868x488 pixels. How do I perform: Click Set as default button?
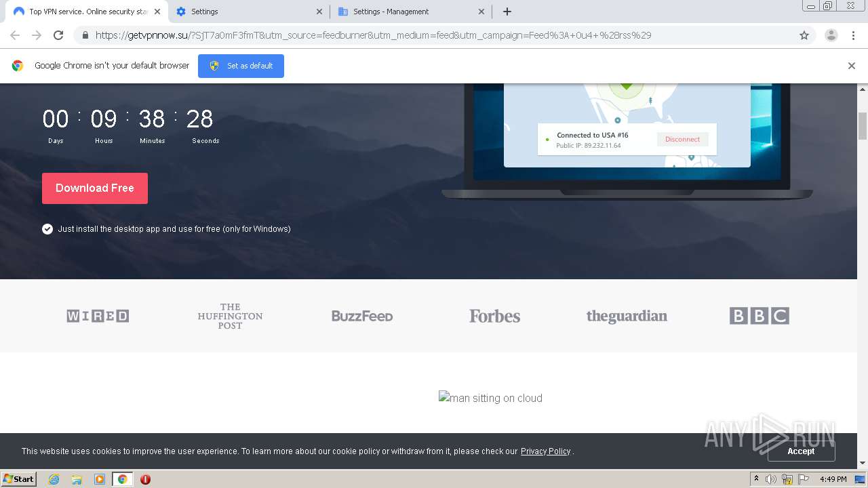pos(241,66)
